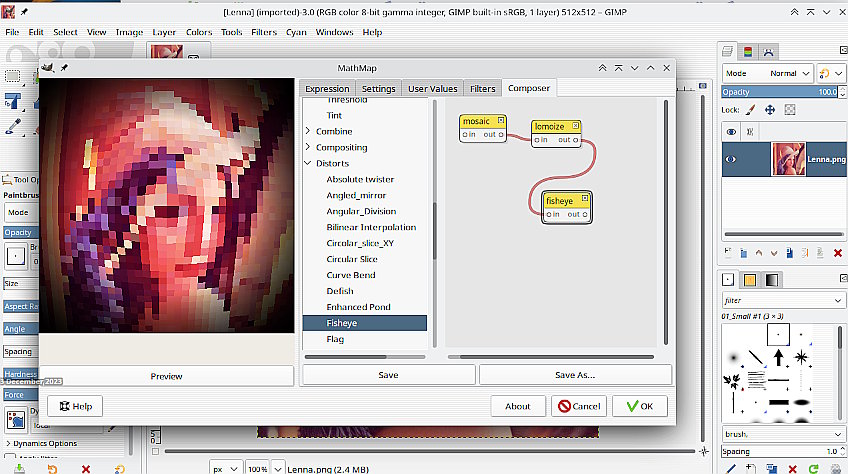This screenshot has height=474, width=848.
Task: Click the Save button in MathMap
Action: click(388, 375)
